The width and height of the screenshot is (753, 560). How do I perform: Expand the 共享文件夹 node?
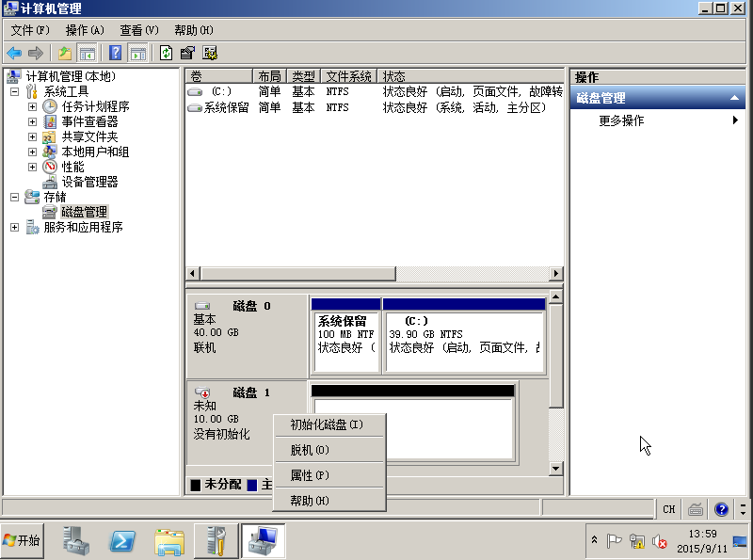(32, 136)
